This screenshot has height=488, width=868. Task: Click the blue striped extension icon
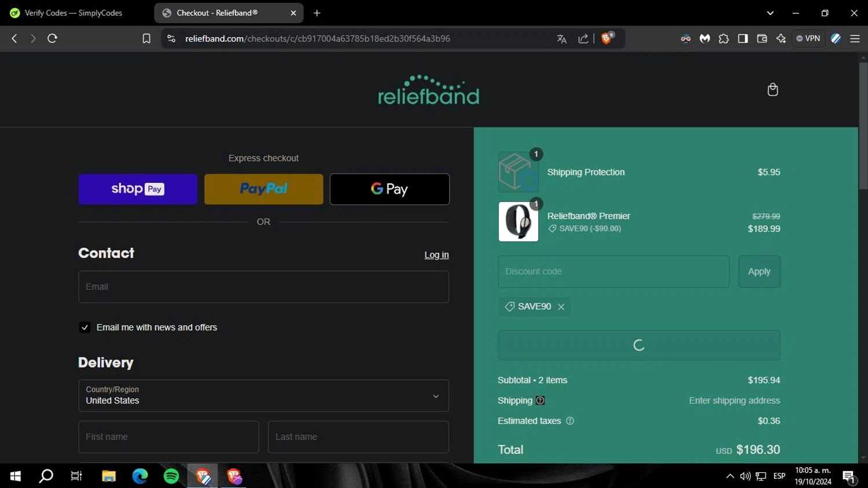tap(836, 39)
